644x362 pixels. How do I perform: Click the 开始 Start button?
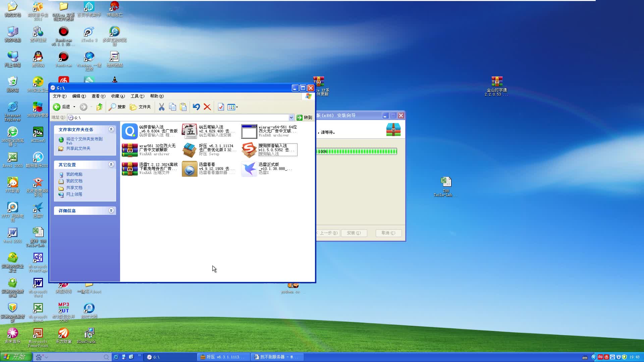pos(16,357)
